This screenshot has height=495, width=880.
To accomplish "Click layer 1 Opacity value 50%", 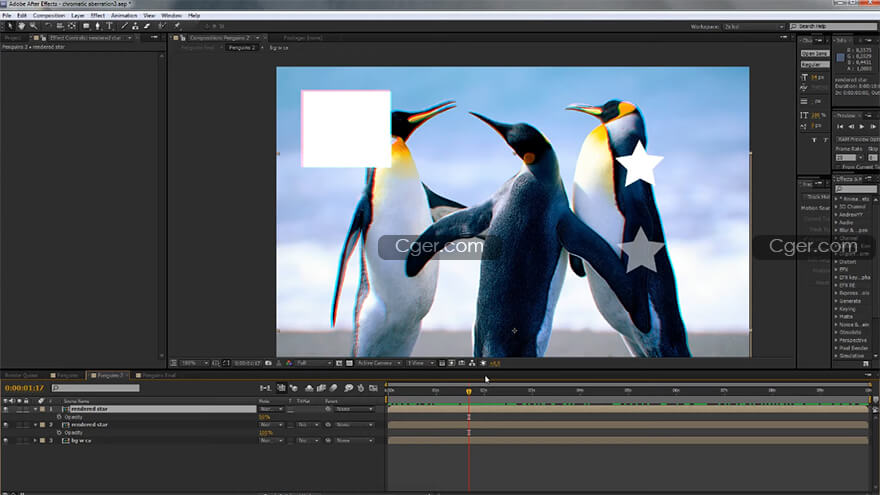I will tap(264, 417).
